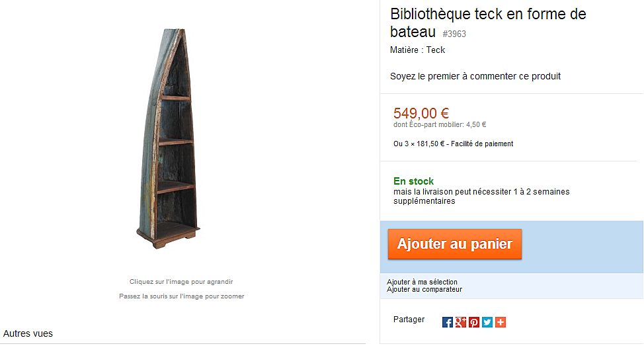644x346 pixels.
Task: Click the 'Cliquez sur l'image pour agrandir' caption
Action: point(181,281)
